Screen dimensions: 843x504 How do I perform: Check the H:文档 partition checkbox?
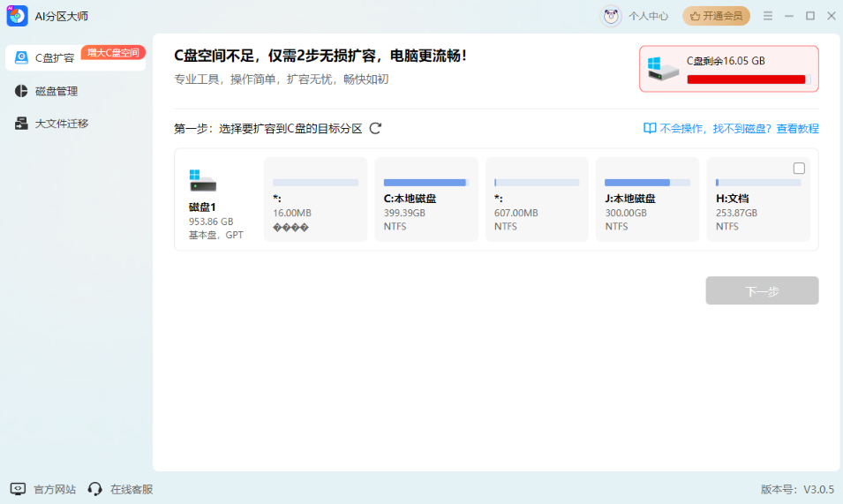[799, 169]
